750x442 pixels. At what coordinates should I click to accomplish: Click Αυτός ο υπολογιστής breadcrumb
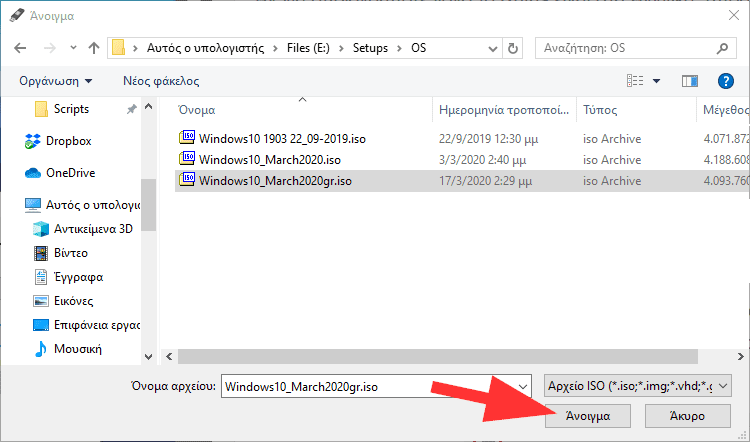pos(205,48)
